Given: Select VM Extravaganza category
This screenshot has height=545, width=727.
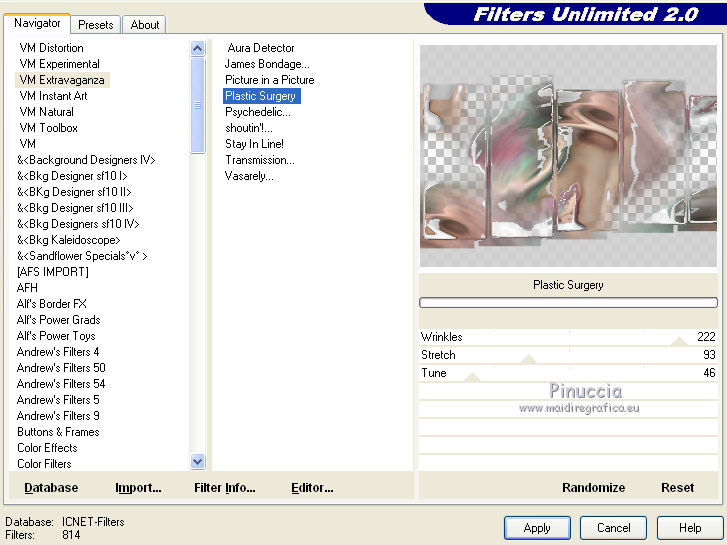Looking at the screenshot, I should pyautogui.click(x=62, y=80).
